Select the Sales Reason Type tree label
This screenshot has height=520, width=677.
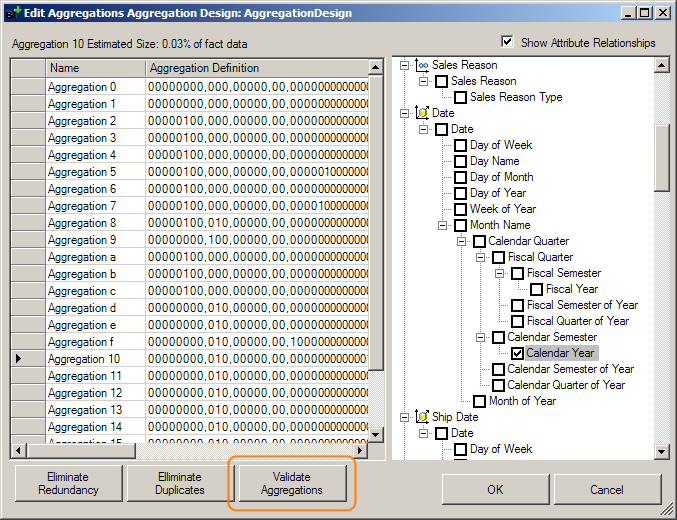coord(516,97)
